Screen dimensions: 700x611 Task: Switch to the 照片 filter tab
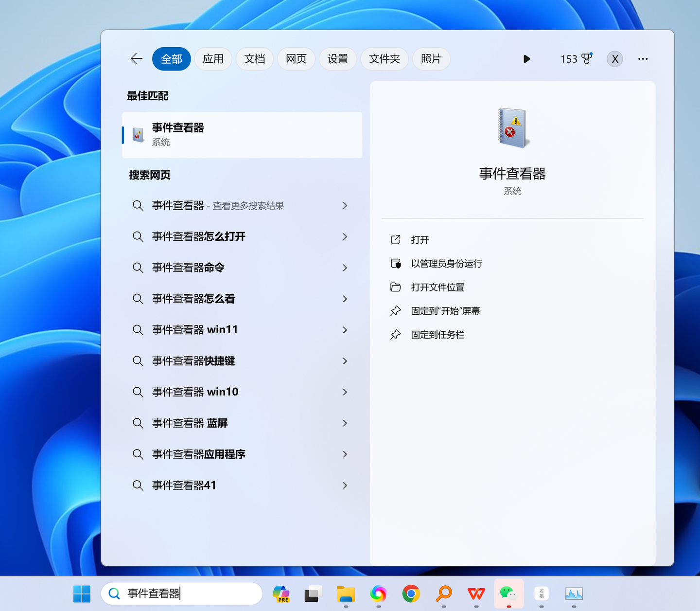tap(431, 59)
